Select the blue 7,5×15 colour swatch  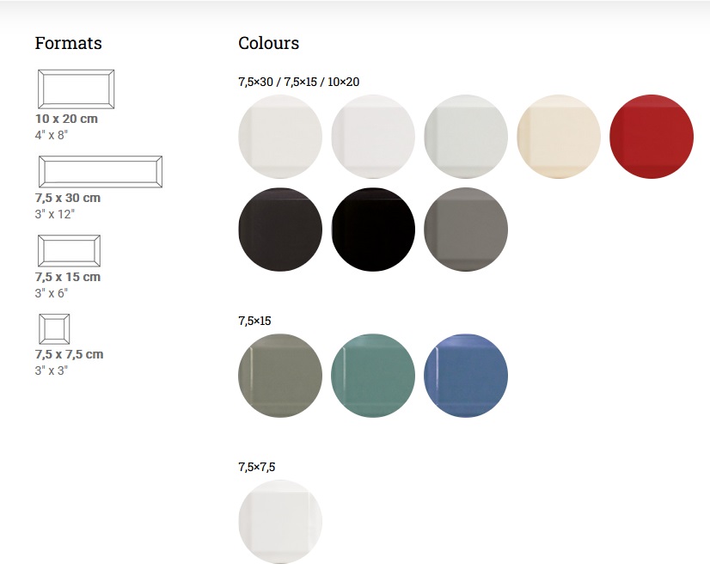tap(466, 376)
